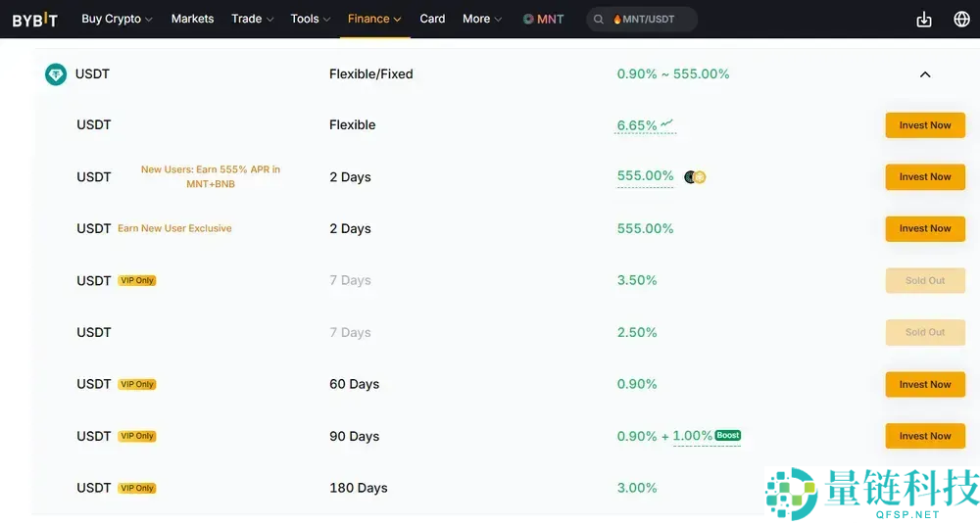
Task: Invest Now on 60 Days USDT
Action: pos(925,384)
